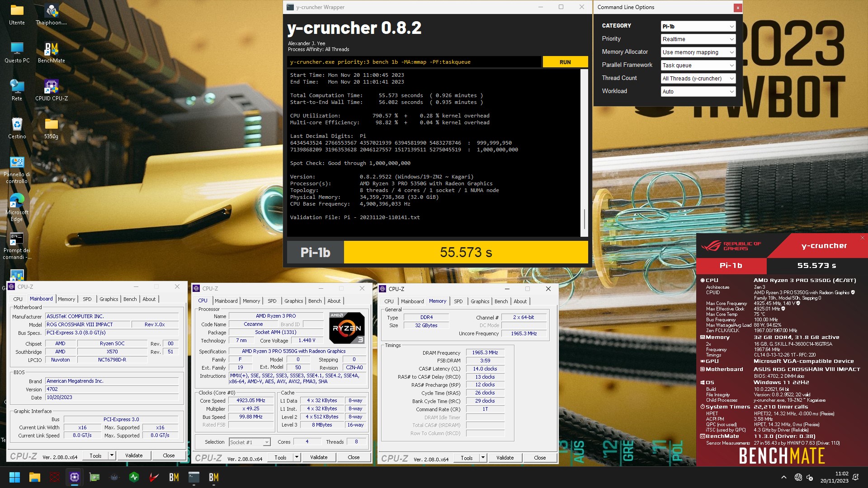868x488 pixels.
Task: Click the green pulse monitor taskbar icon
Action: [x=134, y=477]
